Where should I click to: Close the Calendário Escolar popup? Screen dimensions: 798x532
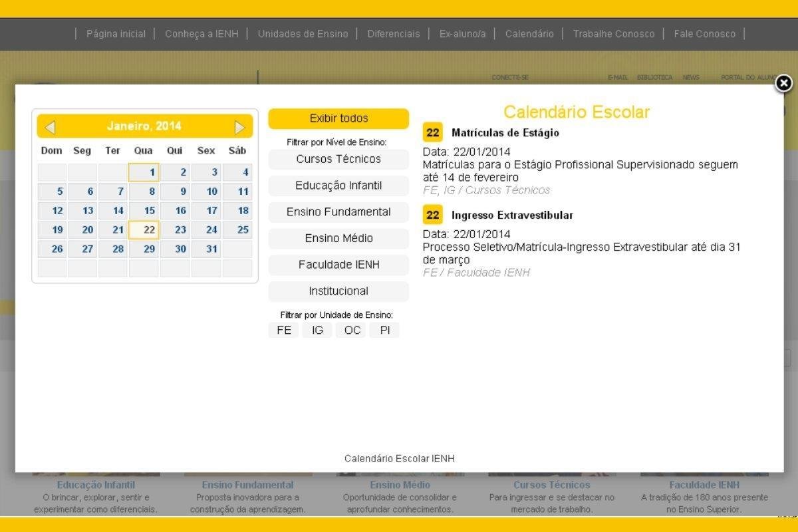point(784,83)
